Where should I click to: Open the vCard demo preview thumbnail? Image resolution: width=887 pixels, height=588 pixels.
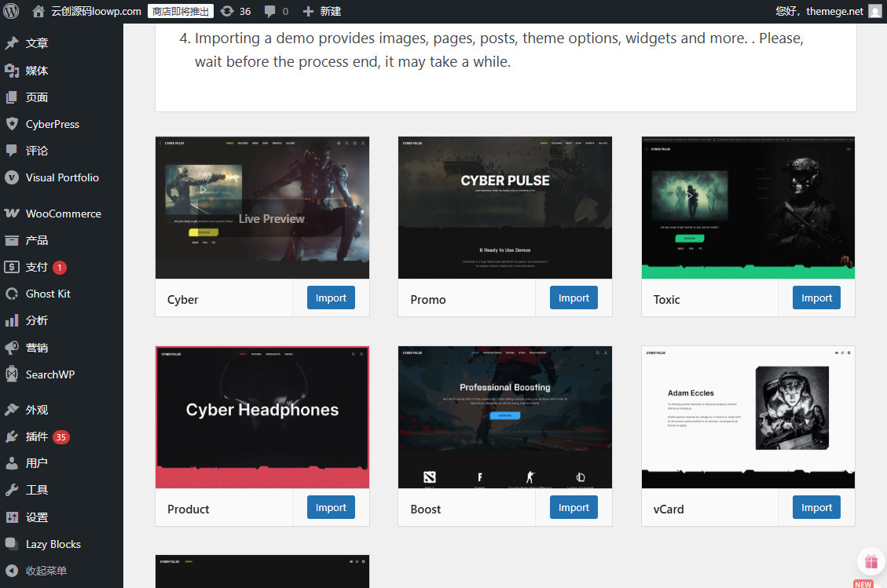pos(748,418)
